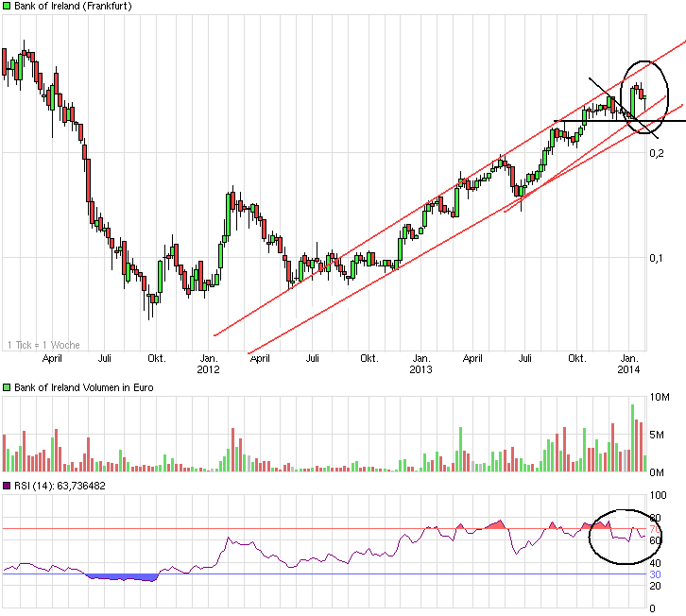Click the '40' RSI axis label
686x616 pixels.
coord(655,563)
